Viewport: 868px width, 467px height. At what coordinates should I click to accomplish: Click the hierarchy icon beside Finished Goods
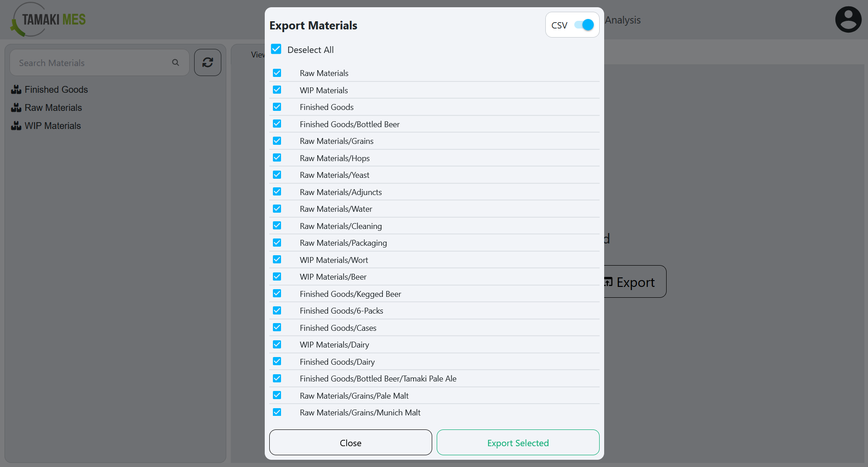pyautogui.click(x=16, y=89)
